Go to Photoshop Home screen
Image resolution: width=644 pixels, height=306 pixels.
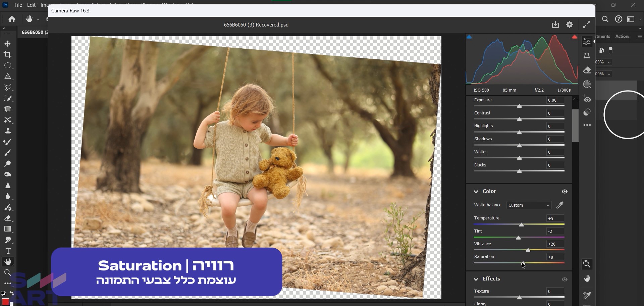click(x=12, y=19)
